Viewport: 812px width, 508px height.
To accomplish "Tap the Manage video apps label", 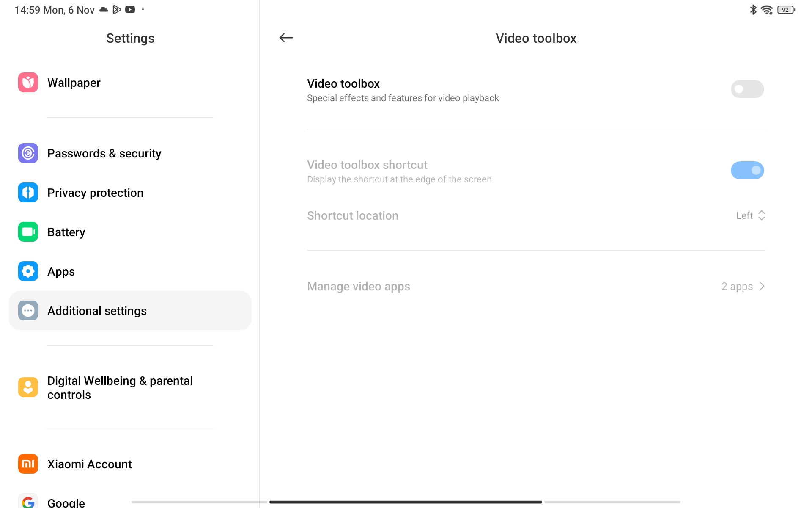I will click(358, 287).
